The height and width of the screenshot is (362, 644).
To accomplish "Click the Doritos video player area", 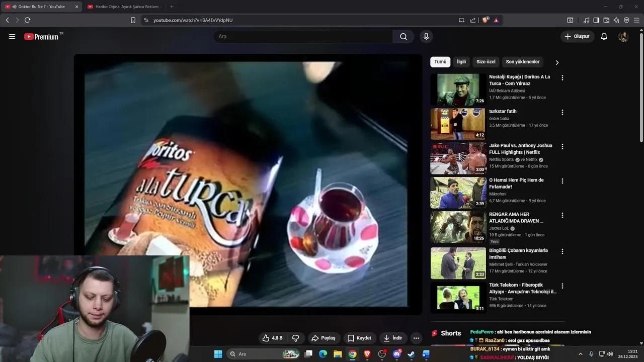I will pyautogui.click(x=248, y=185).
